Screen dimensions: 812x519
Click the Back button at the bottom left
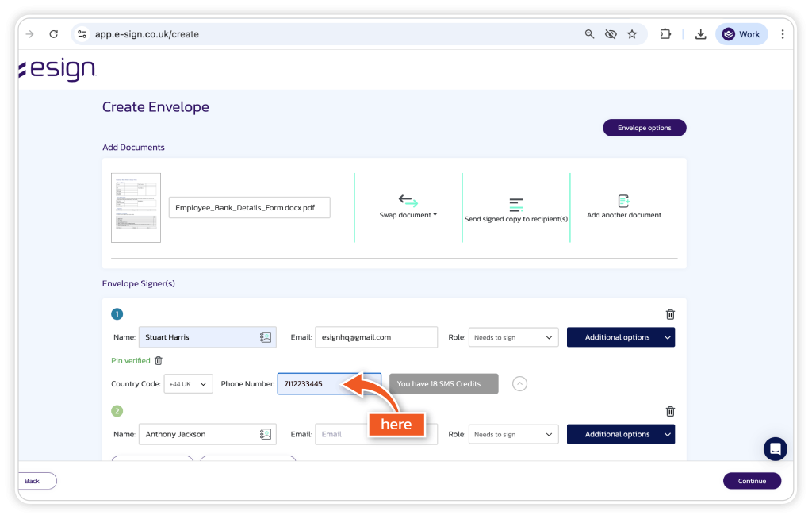tap(33, 481)
